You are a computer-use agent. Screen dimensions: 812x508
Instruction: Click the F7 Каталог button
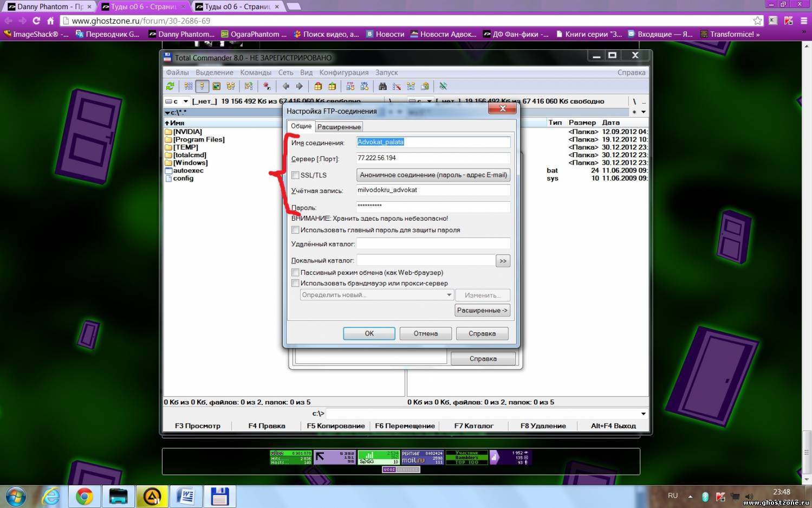[x=474, y=426]
